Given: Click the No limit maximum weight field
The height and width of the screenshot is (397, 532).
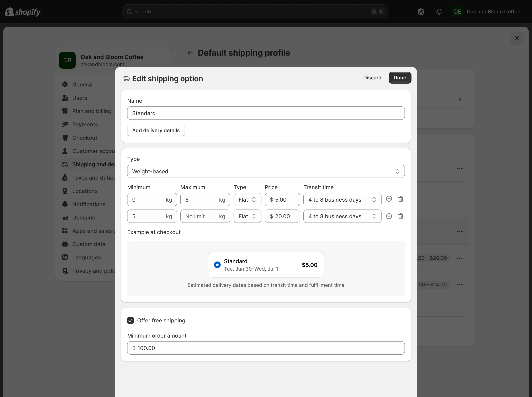Looking at the screenshot, I should (205, 216).
